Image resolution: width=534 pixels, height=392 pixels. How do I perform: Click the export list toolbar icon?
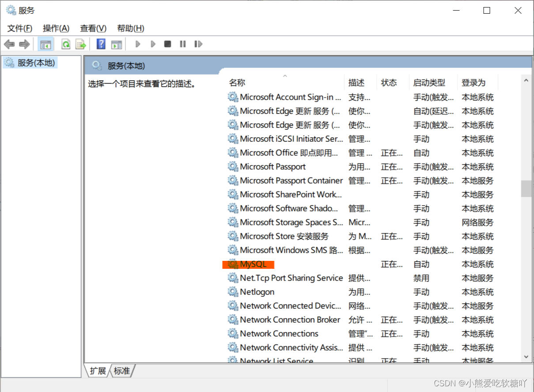click(x=80, y=44)
